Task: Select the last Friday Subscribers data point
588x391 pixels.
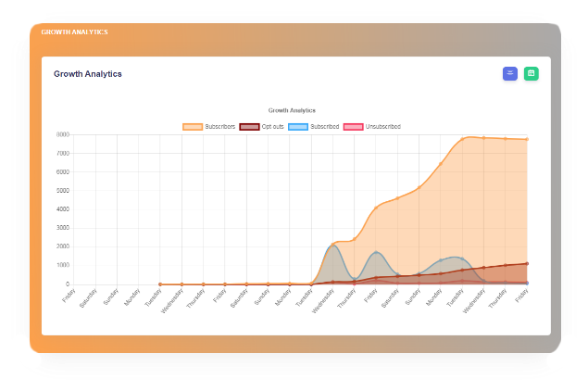Action: 527,140
